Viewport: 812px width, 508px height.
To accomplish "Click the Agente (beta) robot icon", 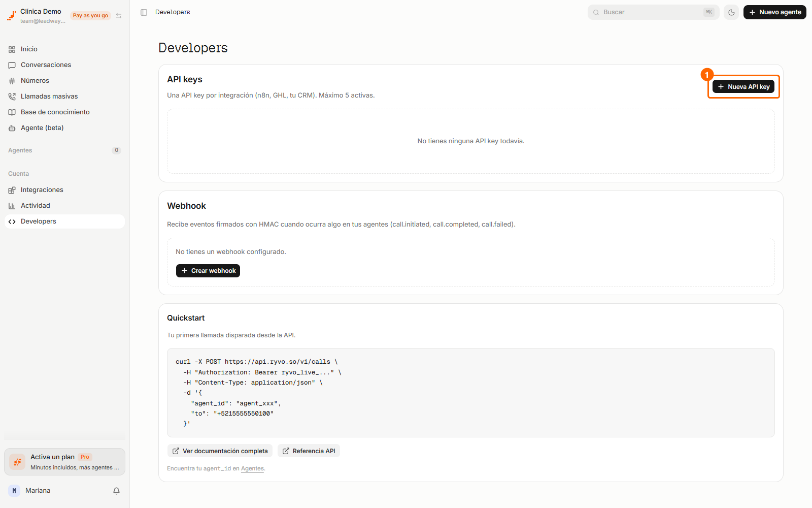I will click(12, 128).
